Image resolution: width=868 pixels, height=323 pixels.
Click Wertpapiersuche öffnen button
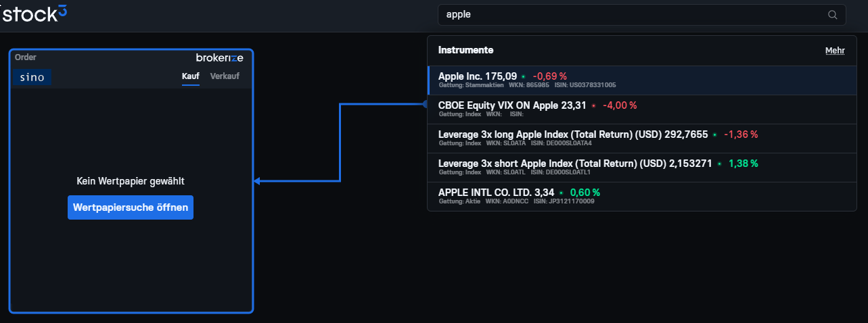point(131,207)
